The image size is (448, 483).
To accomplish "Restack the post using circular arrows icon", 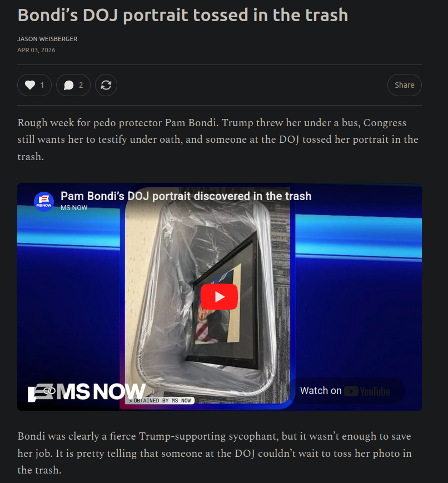I will 106,85.
